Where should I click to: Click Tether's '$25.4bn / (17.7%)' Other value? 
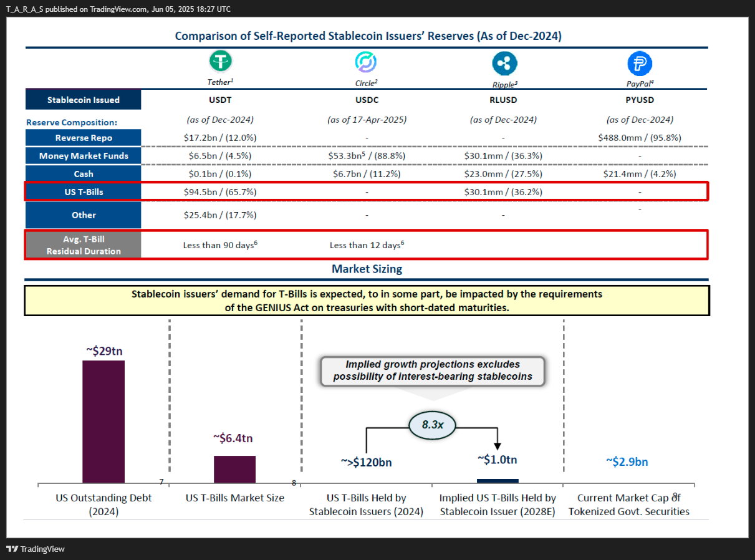tap(220, 215)
